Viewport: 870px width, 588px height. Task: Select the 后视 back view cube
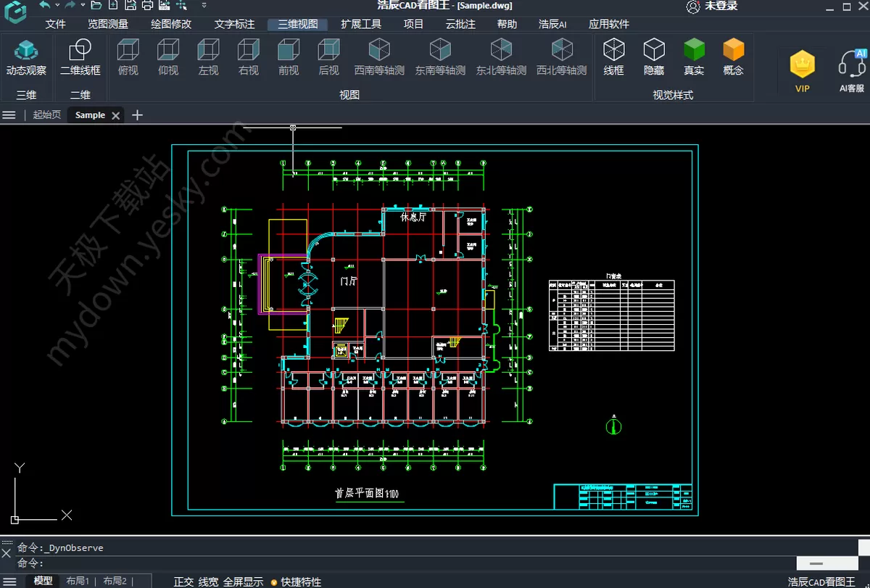tap(328, 58)
